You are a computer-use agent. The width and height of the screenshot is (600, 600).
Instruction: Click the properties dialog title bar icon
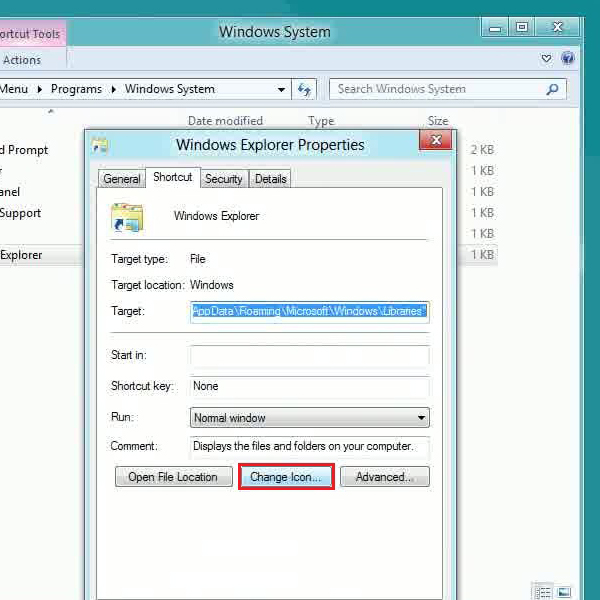[99, 146]
